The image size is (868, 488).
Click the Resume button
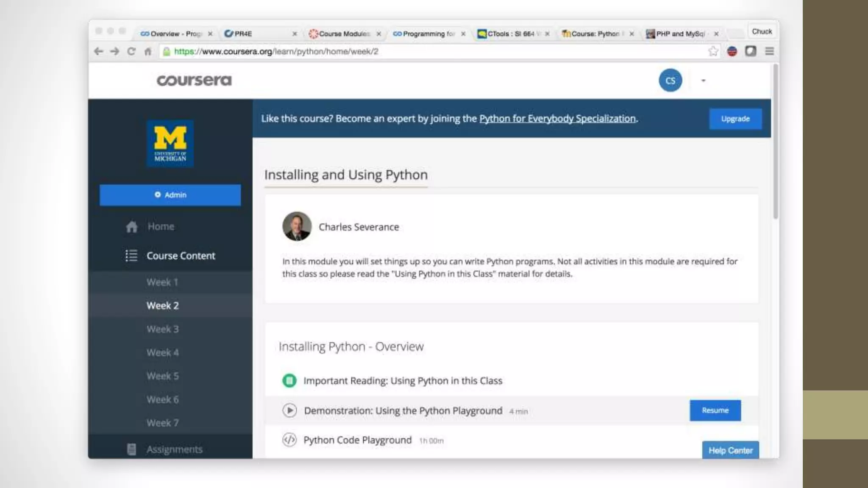coord(715,410)
